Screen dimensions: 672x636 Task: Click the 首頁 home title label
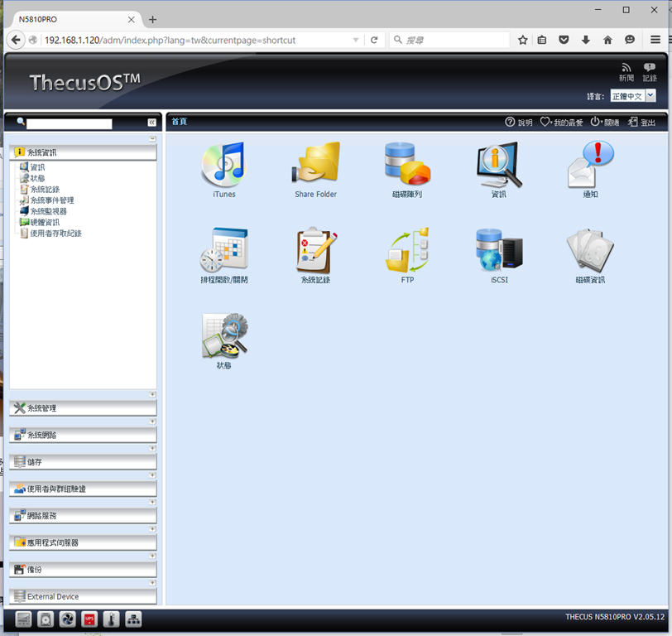click(179, 122)
